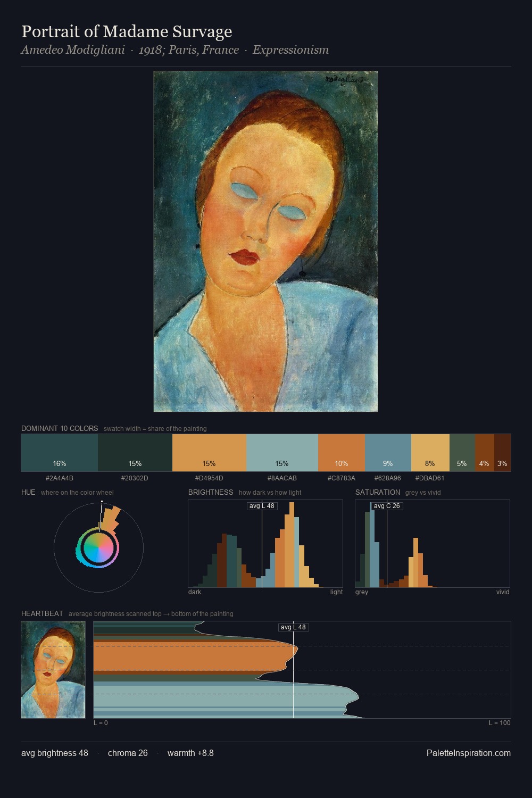Click the 'L = 100' heartbeat axis label
532x798 pixels.
pyautogui.click(x=500, y=723)
